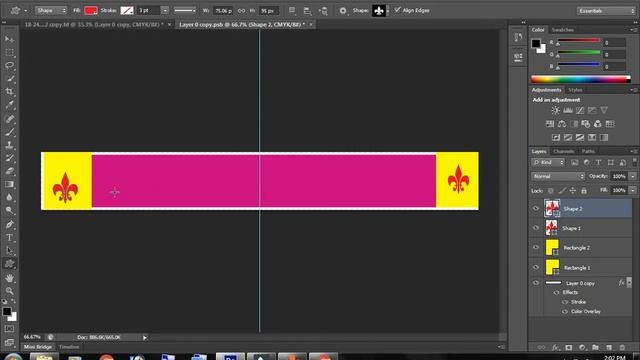Open path arrangement options
The image size is (640, 360).
323,11
